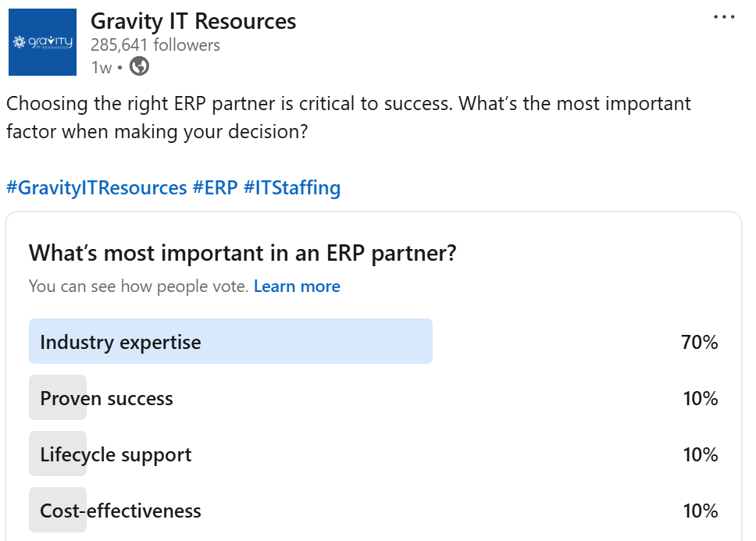Image resolution: width=756 pixels, height=541 pixels.
Task: Click the 285,641 followers text
Action: pos(155,44)
